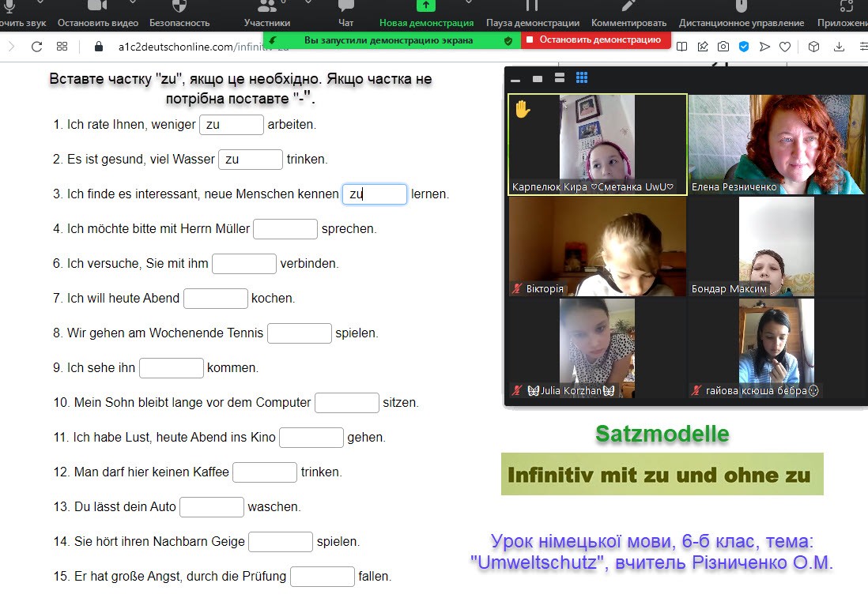Image resolution: width=868 pixels, height=598 pixels.
Task: Switch video panel to grid view
Action: 582,77
